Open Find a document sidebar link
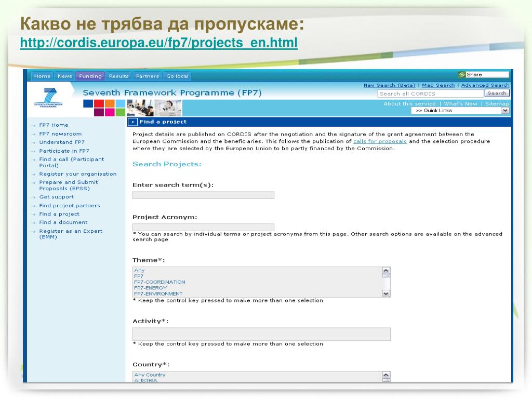532x399 pixels. (63, 222)
